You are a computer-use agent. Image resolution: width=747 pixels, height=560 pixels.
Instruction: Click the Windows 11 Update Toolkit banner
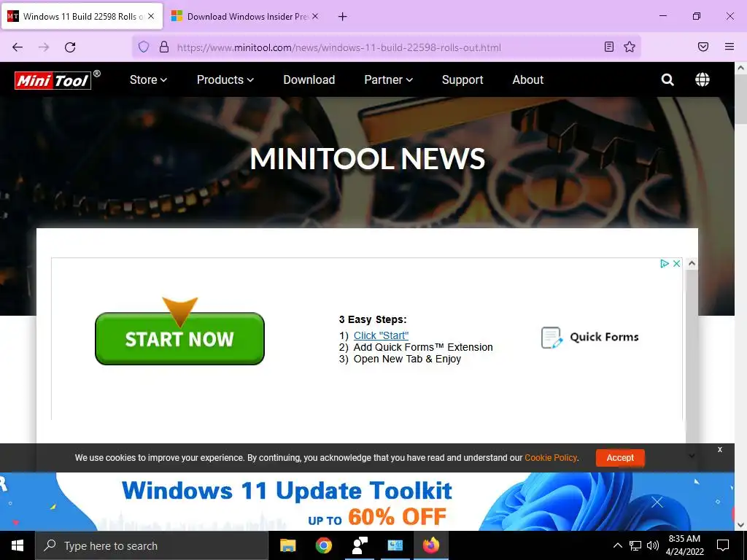[367, 502]
